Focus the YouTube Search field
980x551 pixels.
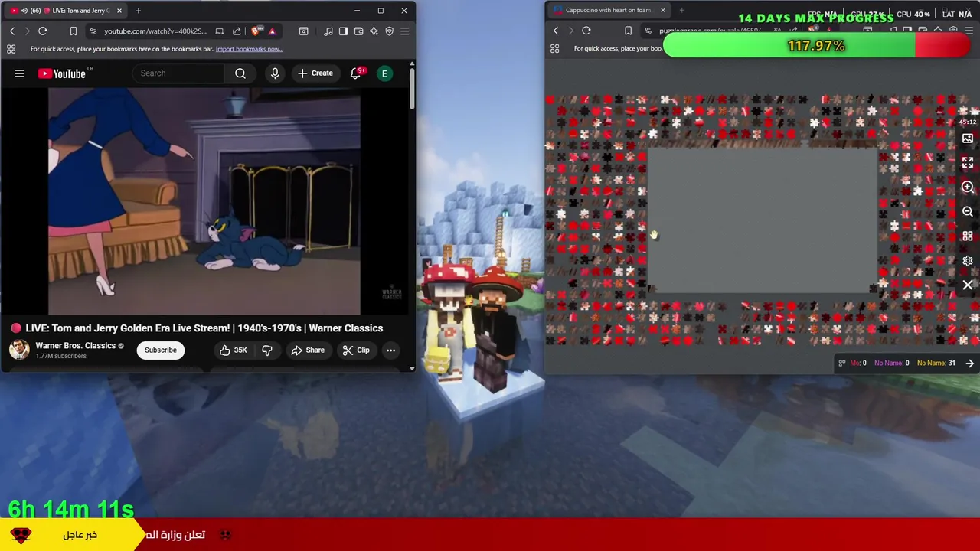point(178,73)
